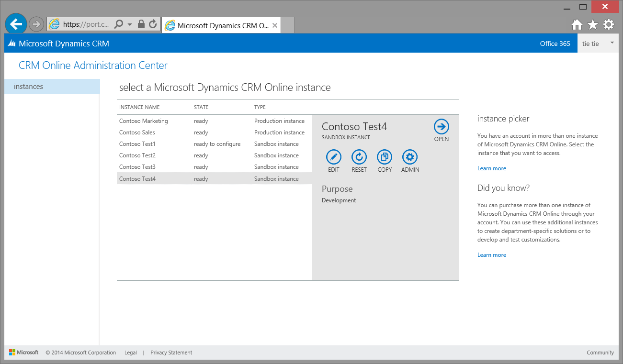Image resolution: width=623 pixels, height=364 pixels.
Task: Open the Privacy Statement footer link
Action: [x=171, y=353]
